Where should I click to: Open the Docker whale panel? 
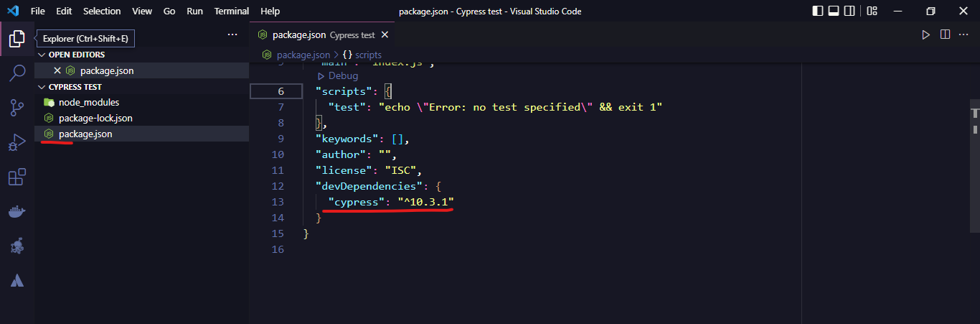(17, 212)
